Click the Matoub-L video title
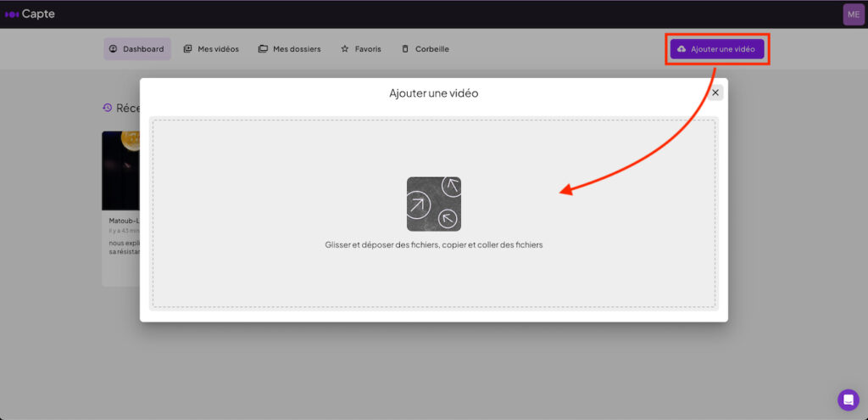 point(124,221)
